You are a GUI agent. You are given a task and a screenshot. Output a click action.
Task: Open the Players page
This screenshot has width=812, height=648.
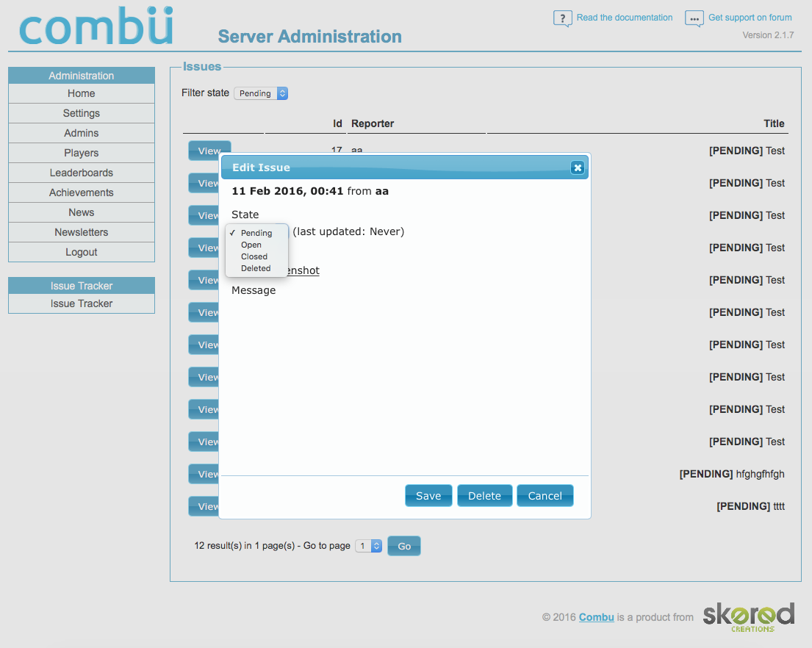pos(82,154)
